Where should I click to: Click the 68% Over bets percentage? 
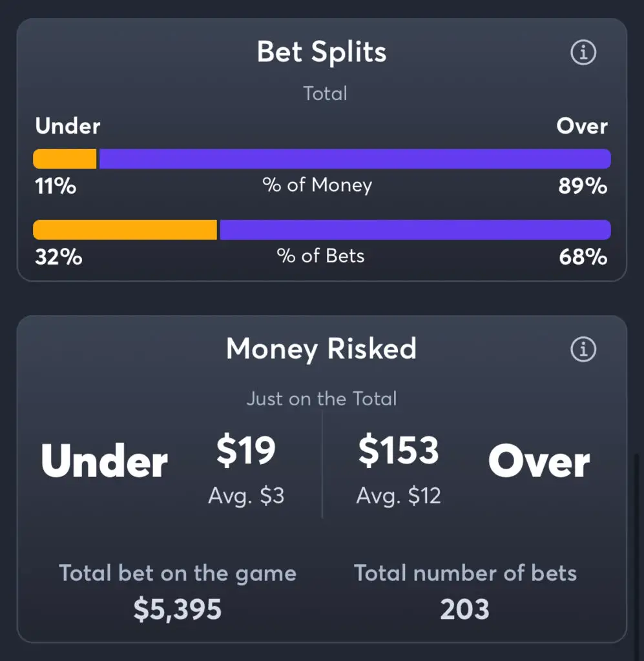pos(583,257)
